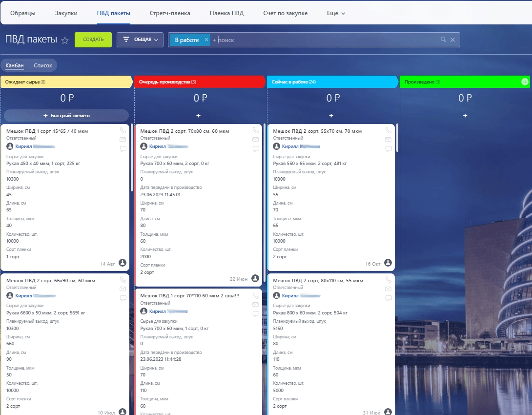532x415 pixels.
Task: Expand the Еще menu
Action: pos(336,13)
